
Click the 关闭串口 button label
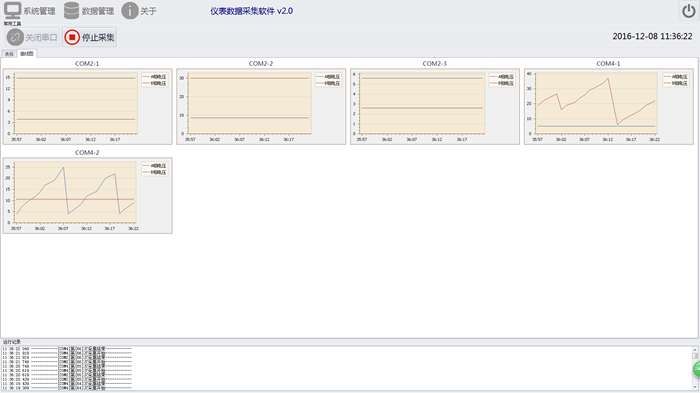[41, 38]
